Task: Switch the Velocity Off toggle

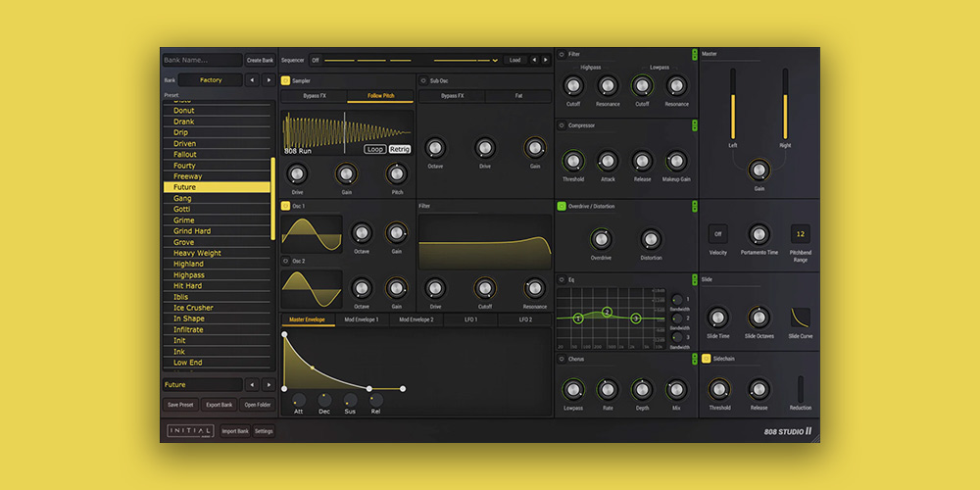Action: (717, 234)
